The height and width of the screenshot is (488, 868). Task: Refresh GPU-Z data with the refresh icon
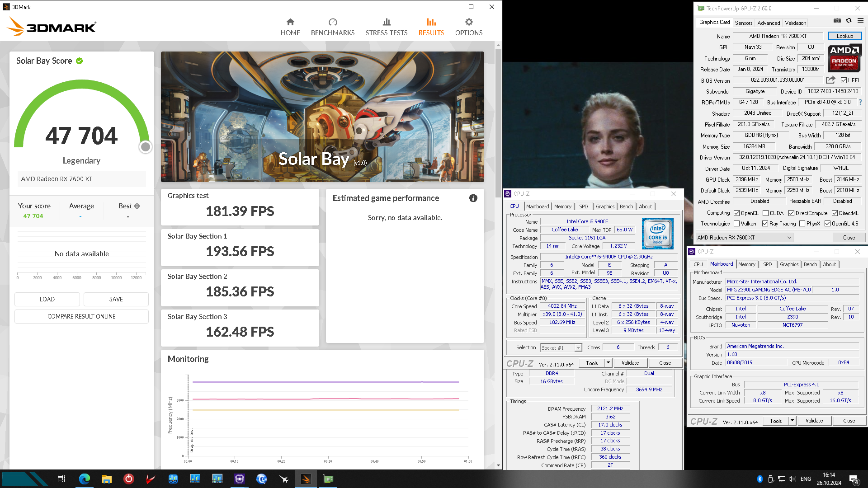pos(849,20)
